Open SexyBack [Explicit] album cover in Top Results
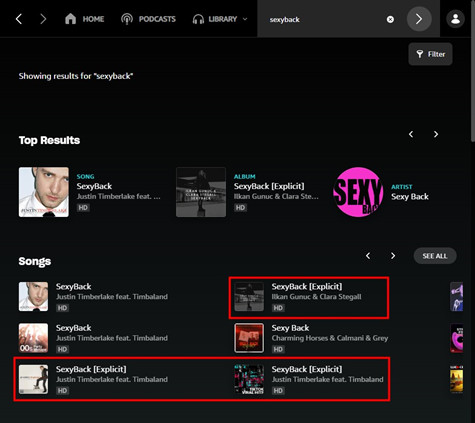Image resolution: width=475 pixels, height=423 pixels. 201,192
